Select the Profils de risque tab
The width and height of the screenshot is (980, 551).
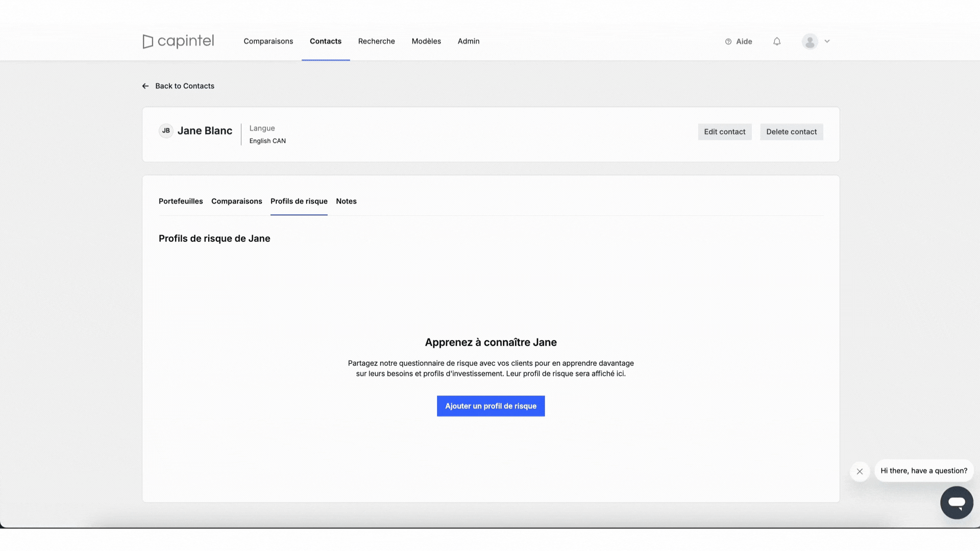coord(299,201)
